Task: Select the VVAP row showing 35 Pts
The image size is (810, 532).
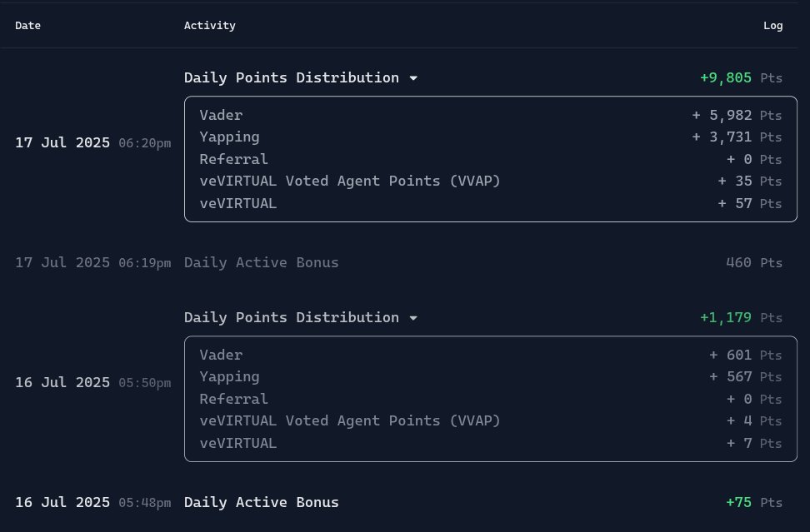Action: coord(491,181)
